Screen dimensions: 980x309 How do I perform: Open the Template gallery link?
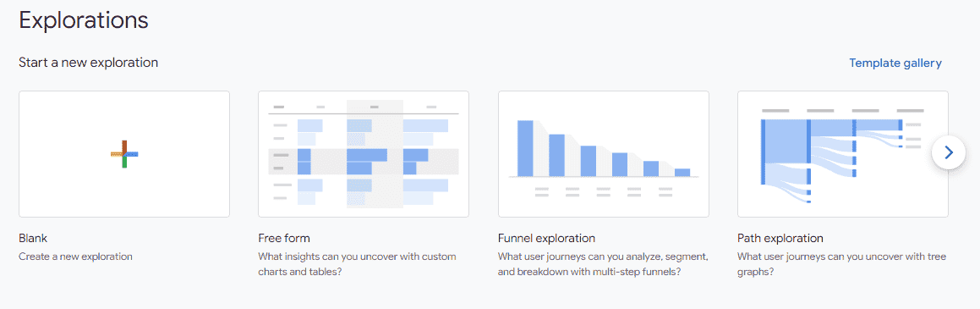coord(895,63)
